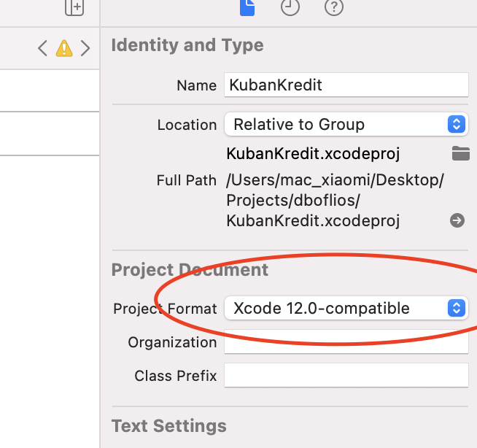Go to the next issue arrow

85,48
